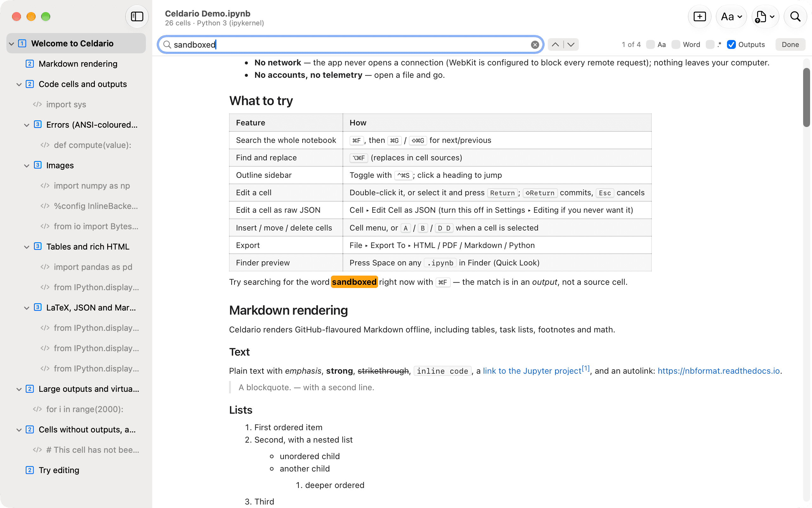Enable case-sensitive Aa checkbox
This screenshot has width=812, height=508.
(x=651, y=44)
